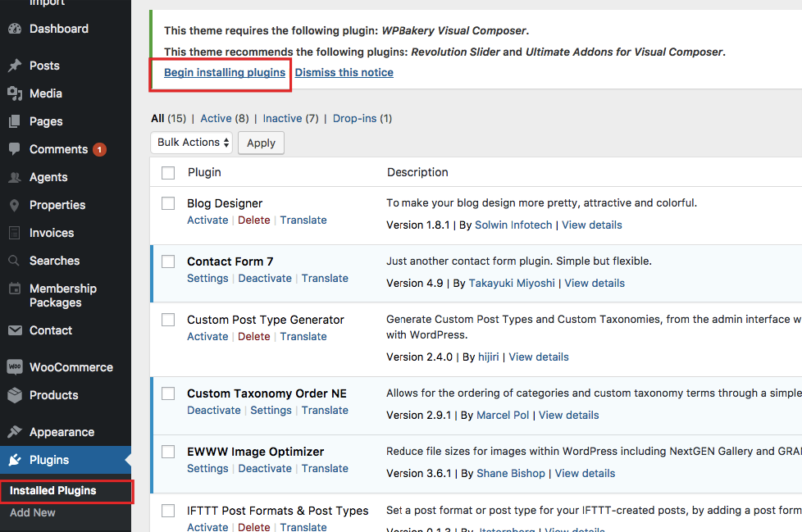
Task: Select the EWWW Image Optimizer checkbox
Action: [168, 452]
